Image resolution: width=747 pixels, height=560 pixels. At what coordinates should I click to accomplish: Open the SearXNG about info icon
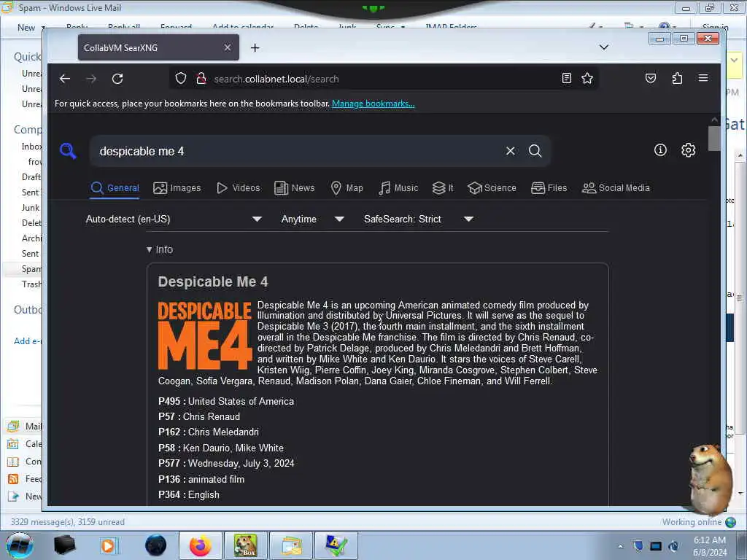pos(660,150)
